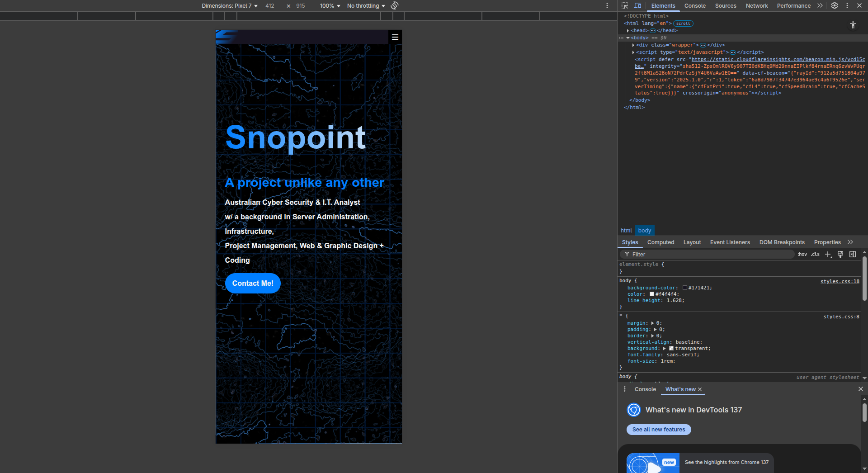The height and width of the screenshot is (473, 868).
Task: Expand the collapsed head element ellipsis
Action: [x=653, y=31]
